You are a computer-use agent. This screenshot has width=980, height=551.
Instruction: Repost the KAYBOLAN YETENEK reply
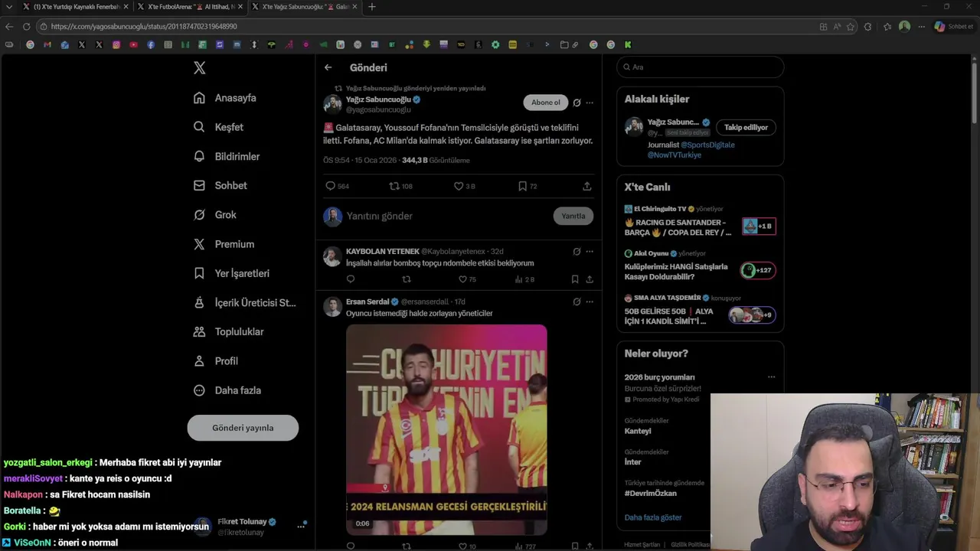point(407,279)
